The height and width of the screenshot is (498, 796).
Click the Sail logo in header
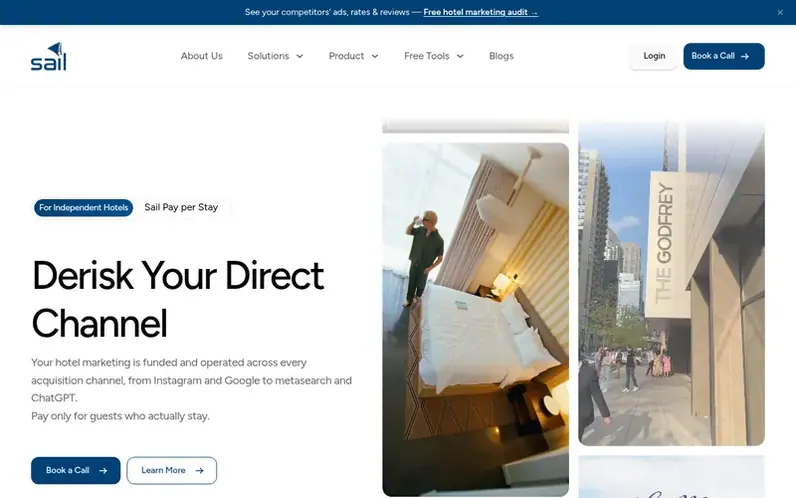point(48,56)
